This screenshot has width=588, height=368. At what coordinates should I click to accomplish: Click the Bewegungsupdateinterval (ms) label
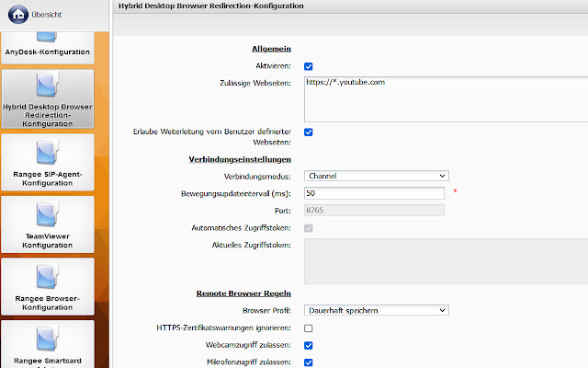(x=236, y=193)
